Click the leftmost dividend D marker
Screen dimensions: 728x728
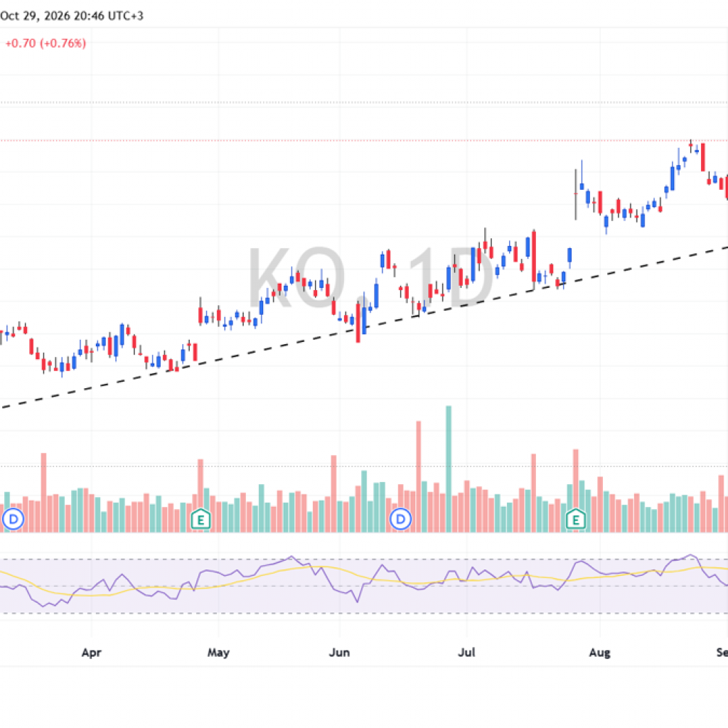coord(13,518)
